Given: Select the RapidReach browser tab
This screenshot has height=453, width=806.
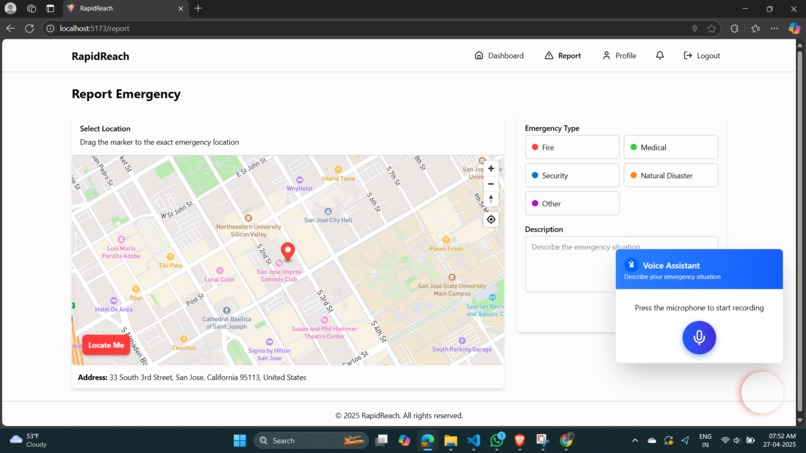Looking at the screenshot, I should 126,8.
